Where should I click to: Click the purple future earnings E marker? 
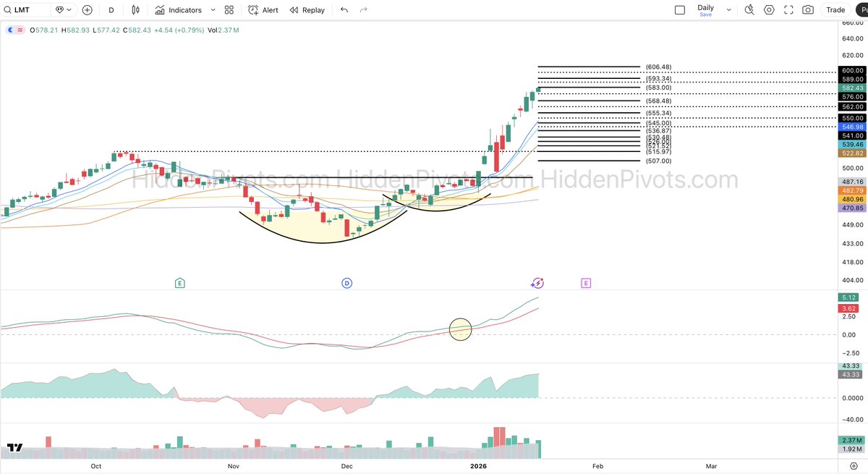[x=586, y=283]
